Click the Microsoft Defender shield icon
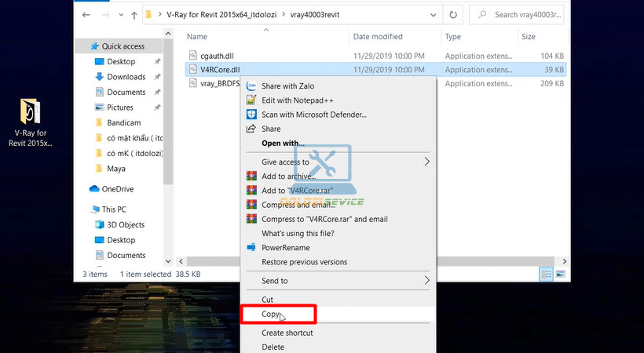 point(251,115)
